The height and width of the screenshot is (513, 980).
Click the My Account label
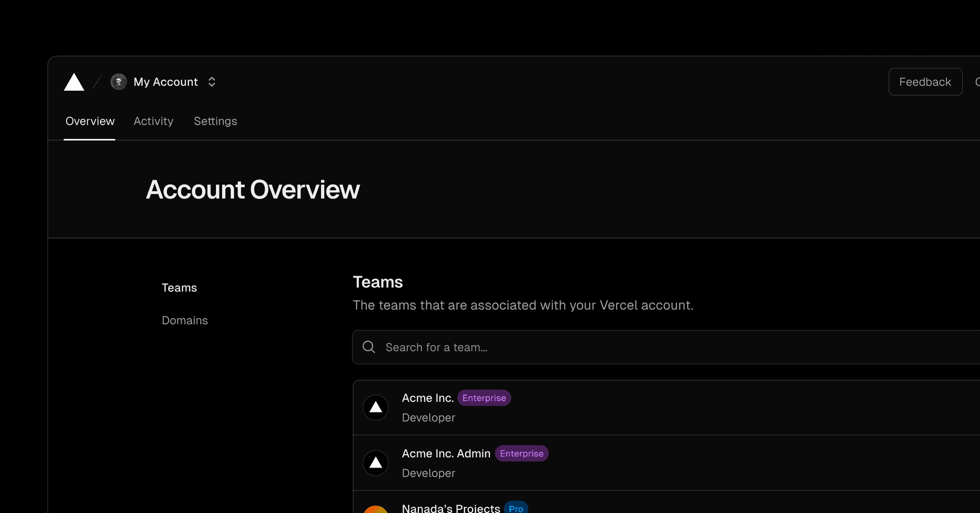coord(165,82)
